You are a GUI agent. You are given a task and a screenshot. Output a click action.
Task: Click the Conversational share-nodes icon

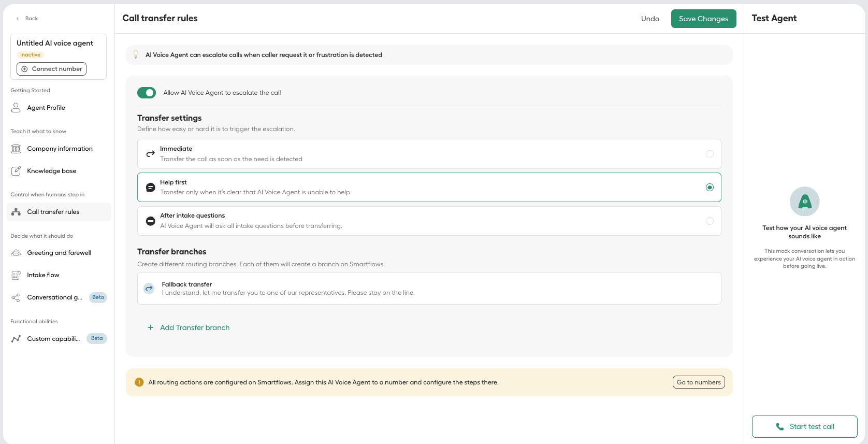pos(16,297)
